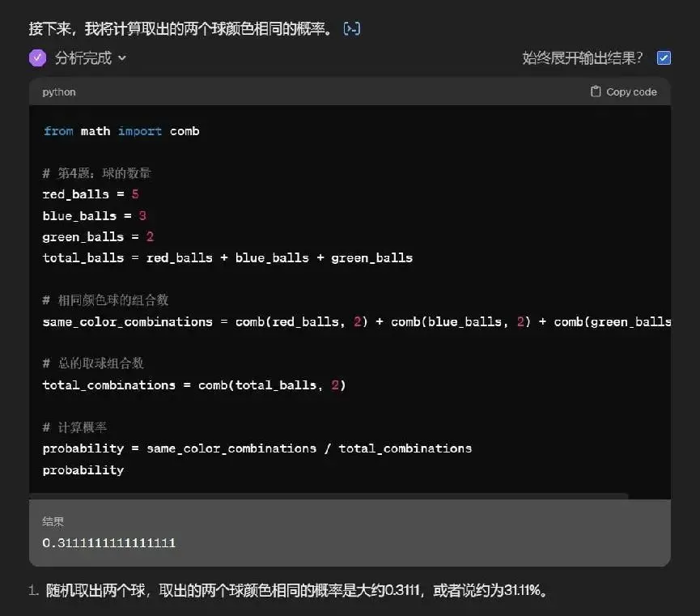Click the 结果 output label
The height and width of the screenshot is (616, 700).
pos(53,521)
